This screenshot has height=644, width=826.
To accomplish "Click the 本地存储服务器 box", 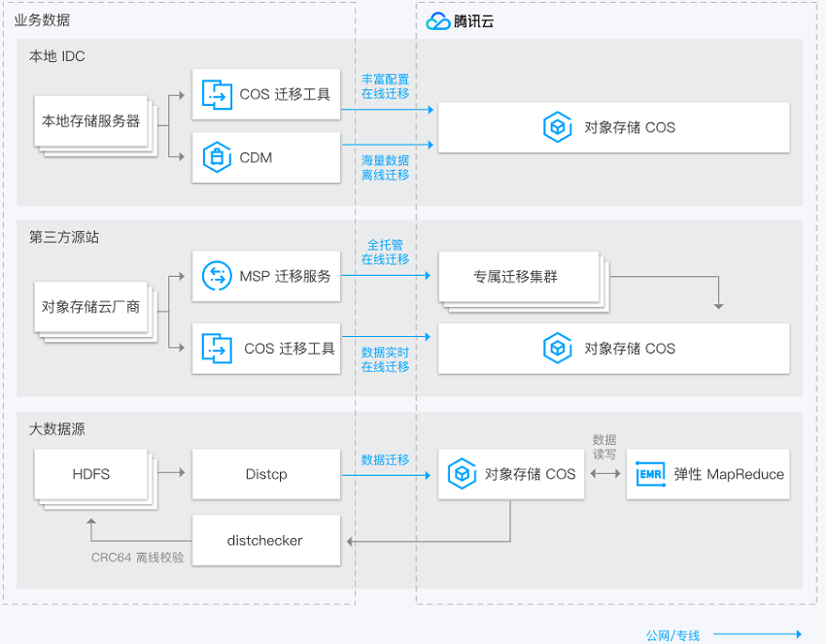I will pos(91,121).
